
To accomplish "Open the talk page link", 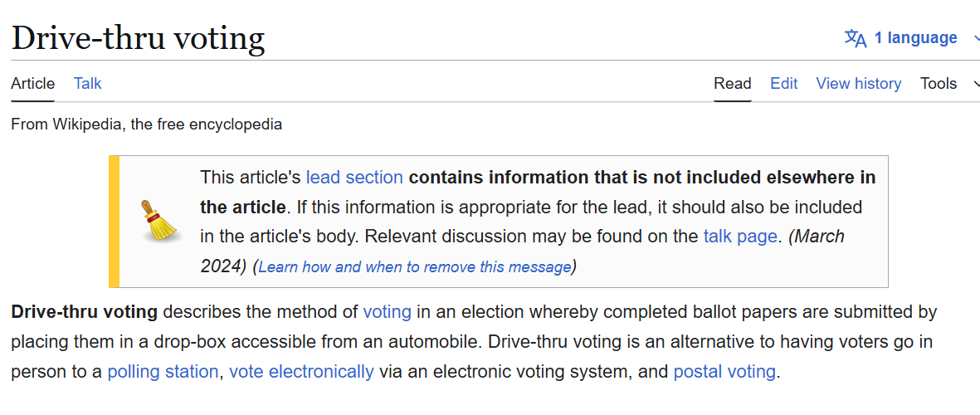I will (x=740, y=236).
